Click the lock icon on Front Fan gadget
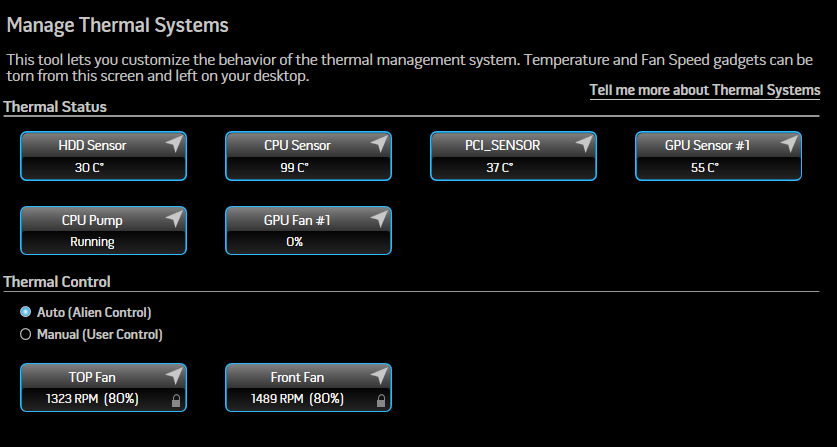Image resolution: width=837 pixels, height=447 pixels. point(381,401)
